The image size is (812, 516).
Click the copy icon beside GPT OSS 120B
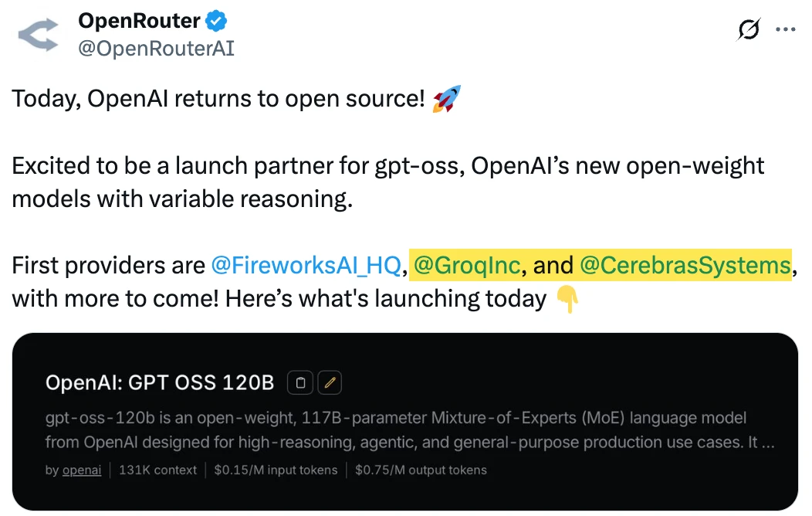tap(301, 382)
